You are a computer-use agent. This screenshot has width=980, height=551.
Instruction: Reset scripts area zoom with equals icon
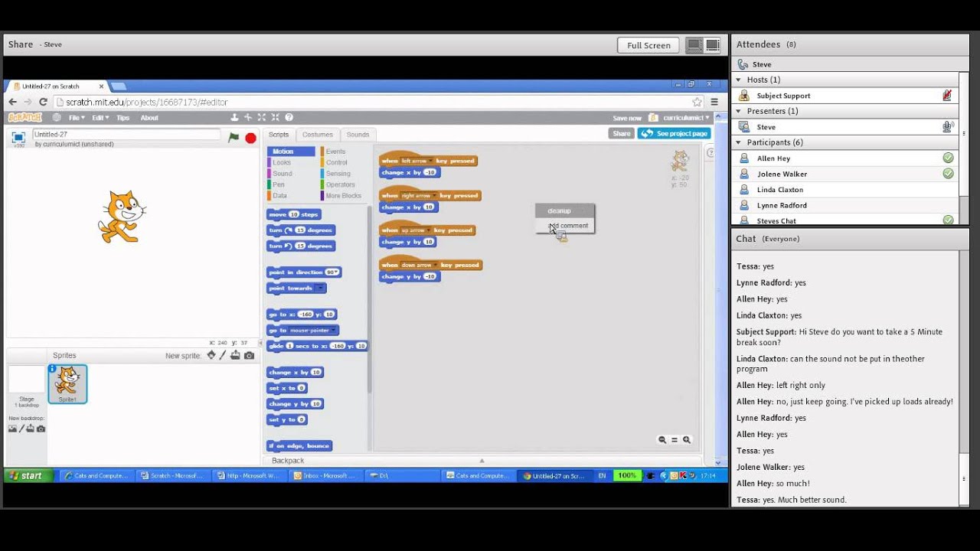(675, 440)
